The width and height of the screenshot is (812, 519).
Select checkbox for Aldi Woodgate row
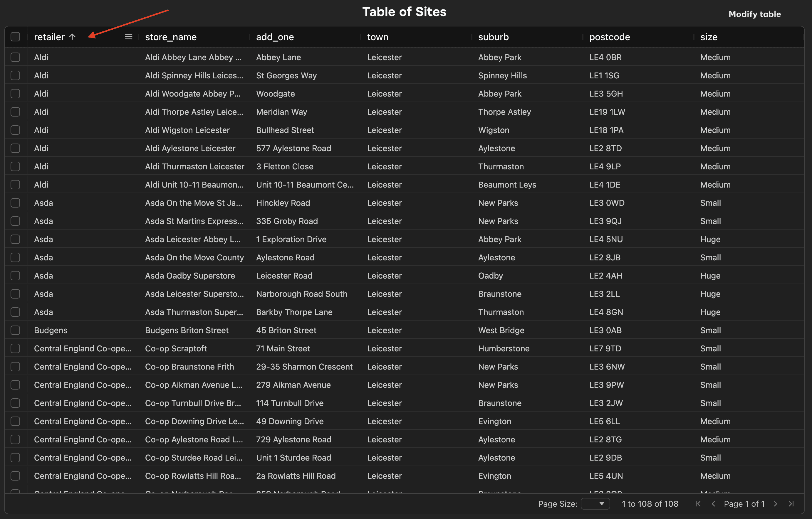click(x=15, y=94)
